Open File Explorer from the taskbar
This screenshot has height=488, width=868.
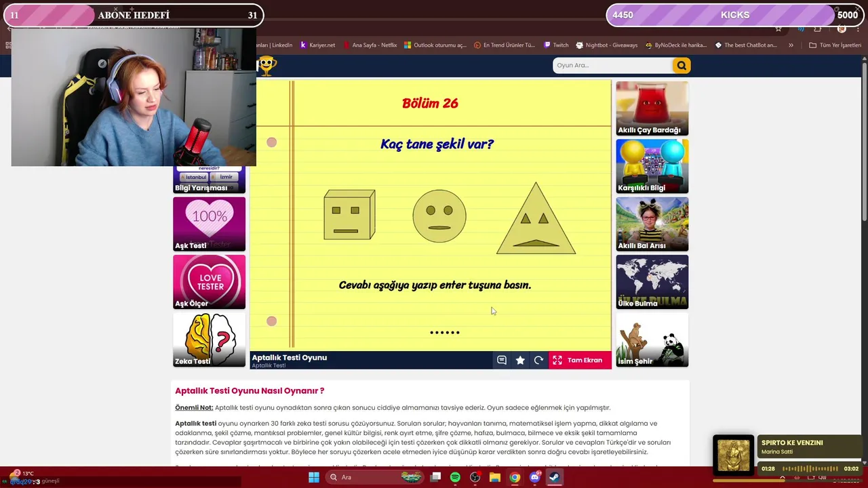click(495, 477)
